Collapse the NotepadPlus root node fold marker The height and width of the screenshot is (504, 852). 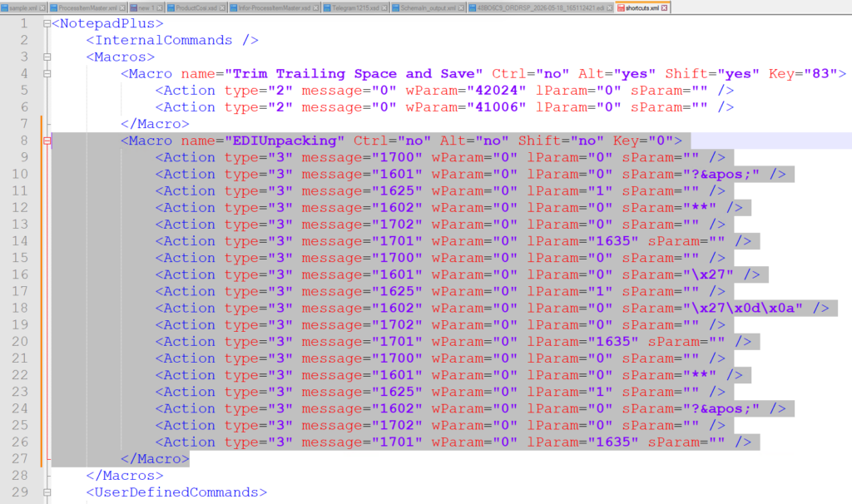click(47, 23)
